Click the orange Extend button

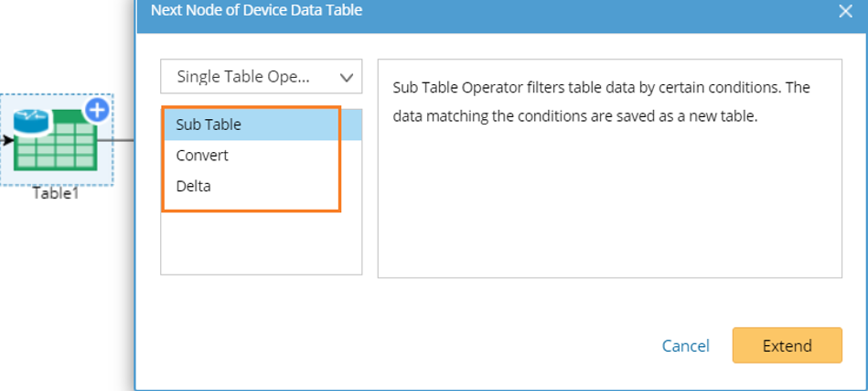click(x=787, y=345)
